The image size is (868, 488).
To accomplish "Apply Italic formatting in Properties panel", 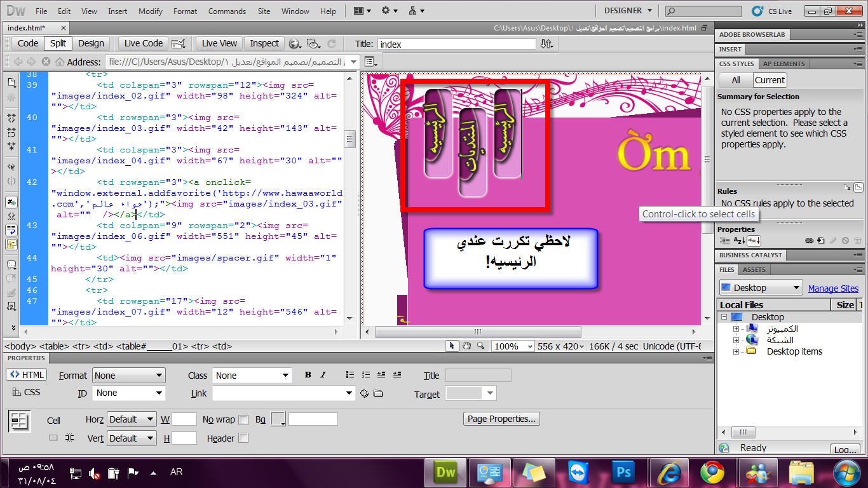I will (x=323, y=375).
